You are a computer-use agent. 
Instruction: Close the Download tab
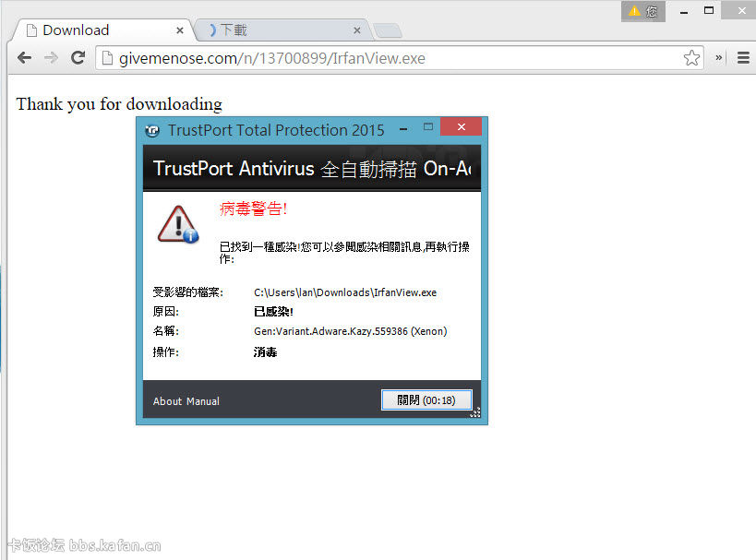[x=179, y=30]
